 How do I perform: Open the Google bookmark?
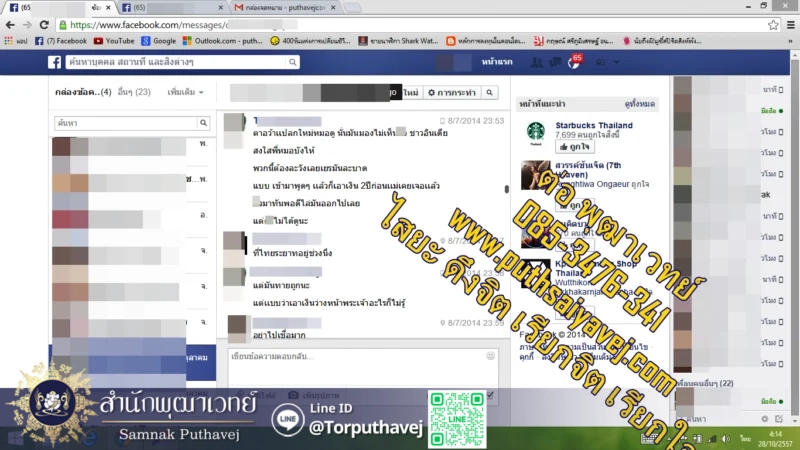159,41
